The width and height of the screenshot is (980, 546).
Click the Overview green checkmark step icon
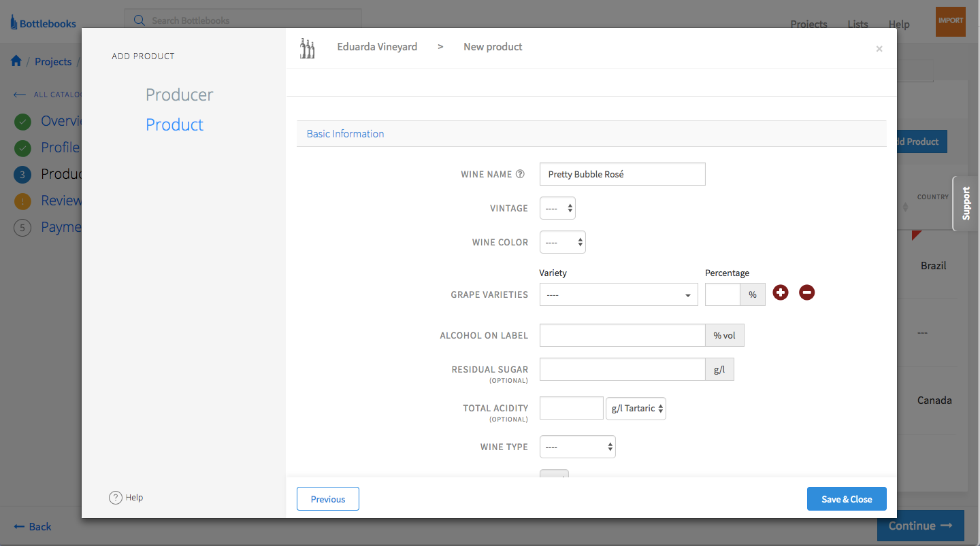22,122
